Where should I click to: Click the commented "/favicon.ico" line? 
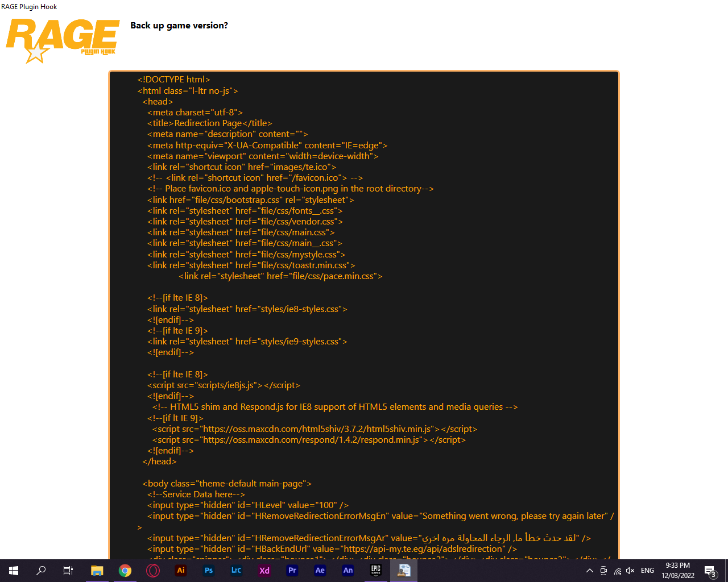coord(255,178)
